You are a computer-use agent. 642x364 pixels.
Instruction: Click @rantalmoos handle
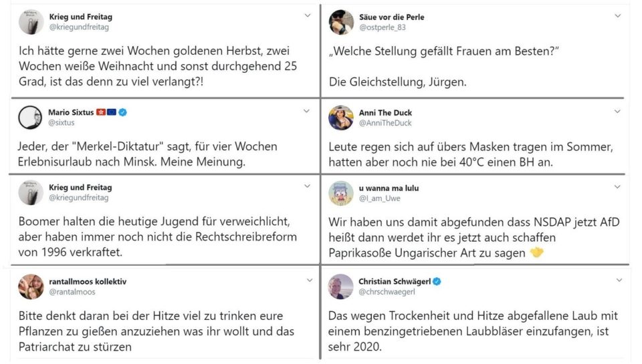click(x=72, y=292)
